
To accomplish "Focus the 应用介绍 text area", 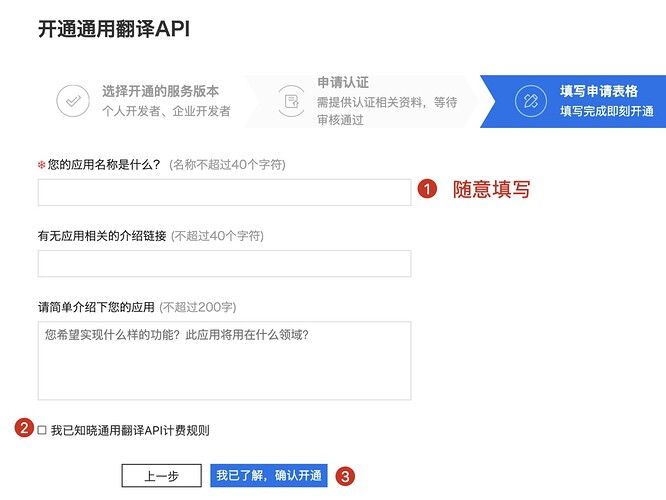I will [x=224, y=361].
